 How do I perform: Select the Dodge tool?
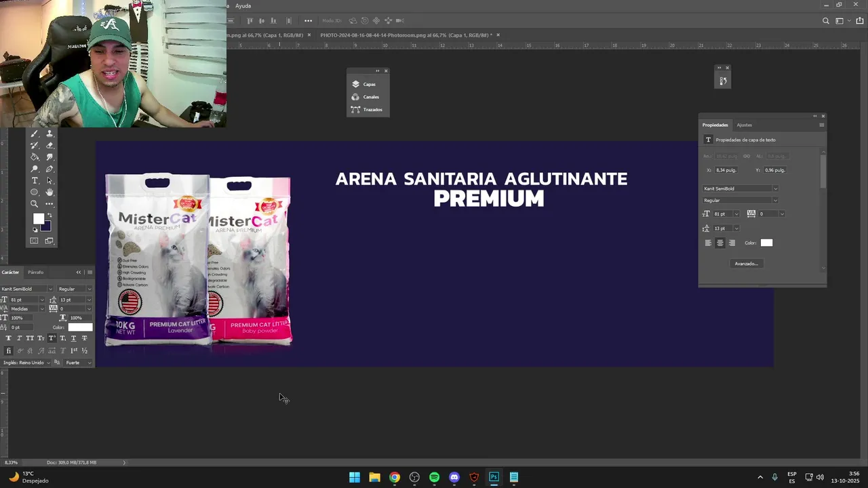click(x=35, y=169)
